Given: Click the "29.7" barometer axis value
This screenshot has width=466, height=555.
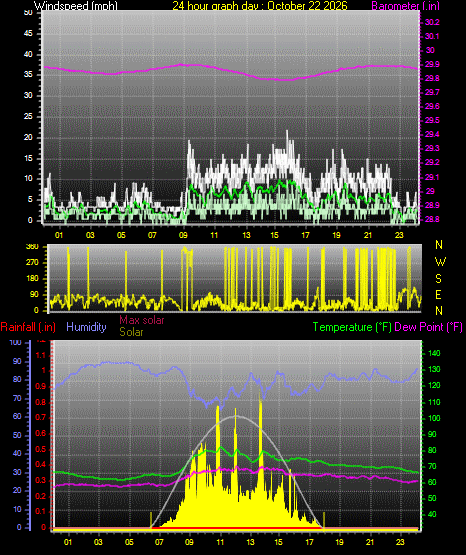Looking at the screenshot, I should 432,92.
